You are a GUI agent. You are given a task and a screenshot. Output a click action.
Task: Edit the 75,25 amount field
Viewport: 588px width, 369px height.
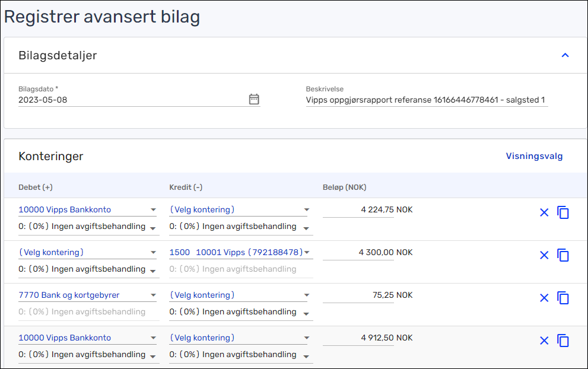[358, 295]
